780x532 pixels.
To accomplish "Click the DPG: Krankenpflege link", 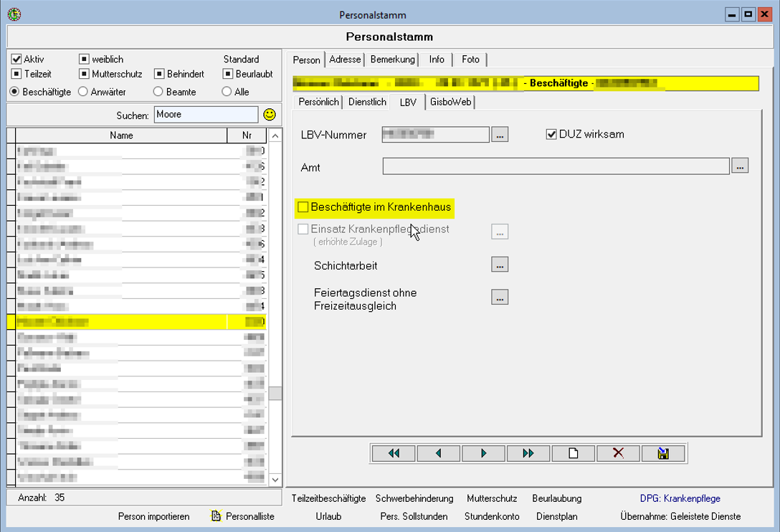I will [680, 498].
